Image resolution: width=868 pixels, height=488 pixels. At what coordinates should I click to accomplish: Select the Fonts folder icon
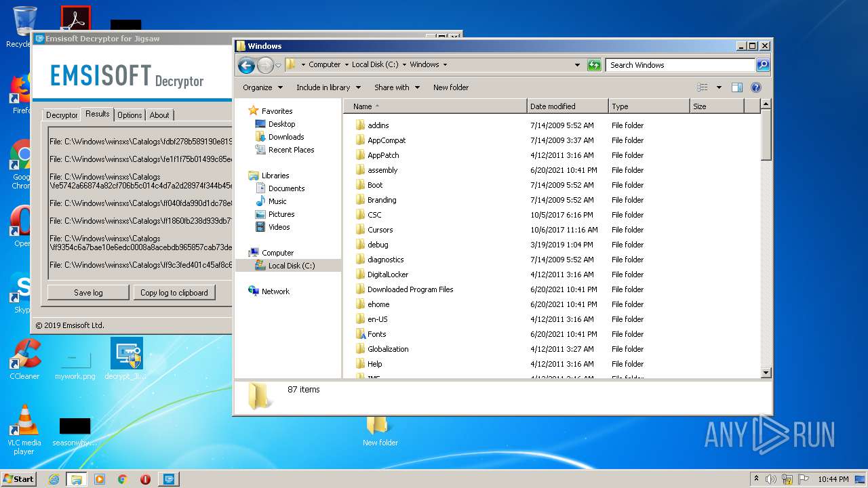point(361,334)
